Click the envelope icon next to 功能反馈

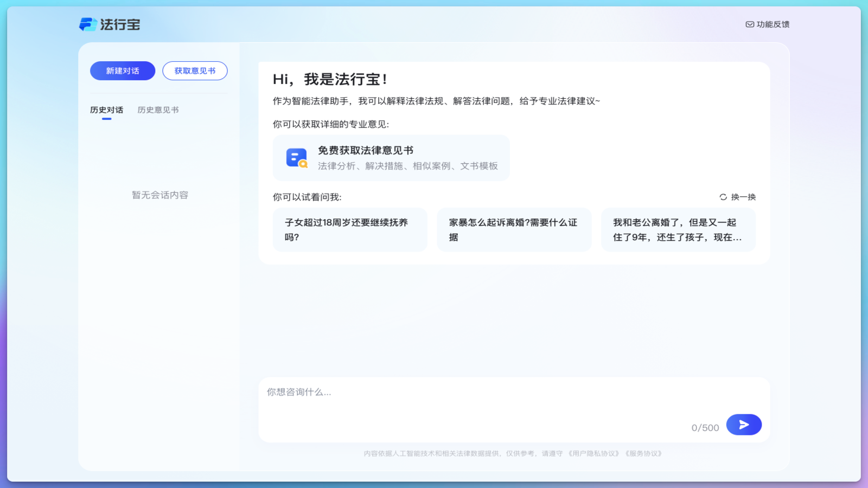coord(749,24)
